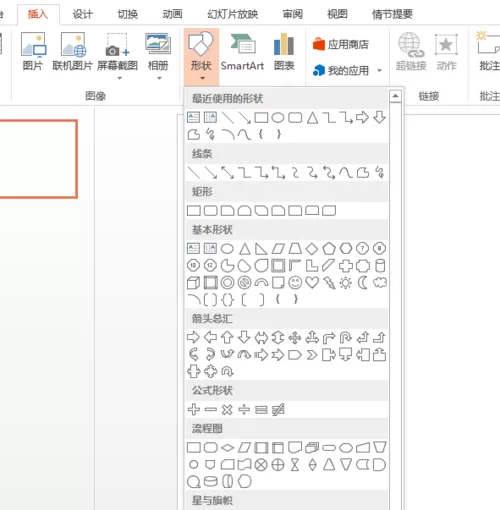Select lightning bolt shape
This screenshot has height=510, width=500.
pos(329,283)
